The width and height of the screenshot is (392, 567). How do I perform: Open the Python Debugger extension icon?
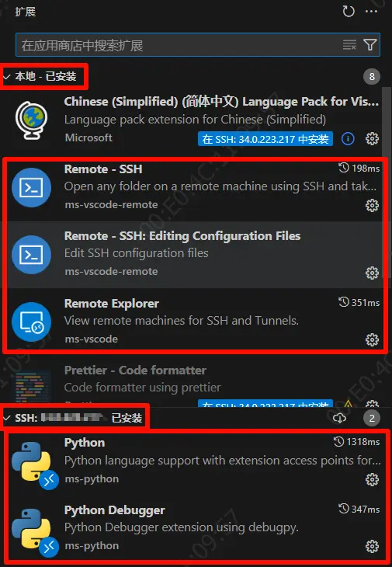33,529
